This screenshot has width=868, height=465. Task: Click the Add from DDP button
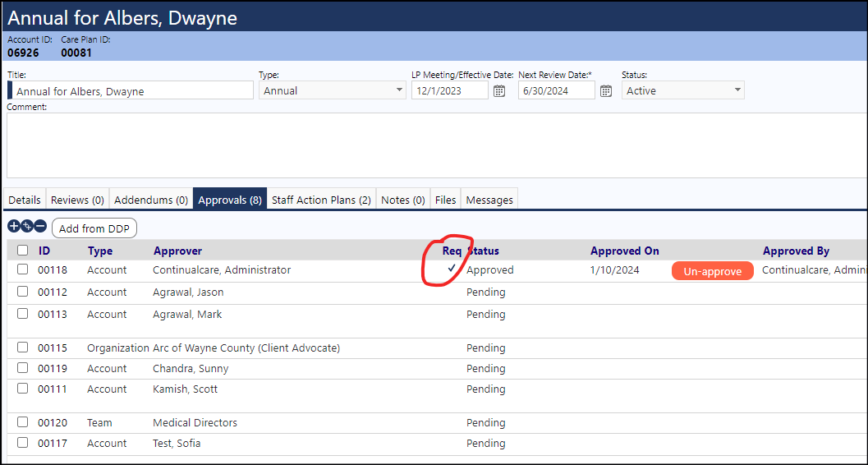pos(94,228)
